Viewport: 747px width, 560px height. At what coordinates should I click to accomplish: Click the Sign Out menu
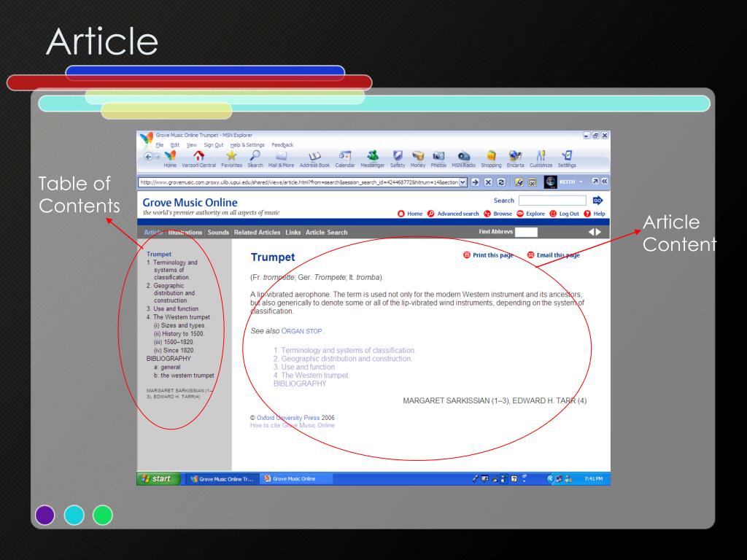pyautogui.click(x=214, y=145)
